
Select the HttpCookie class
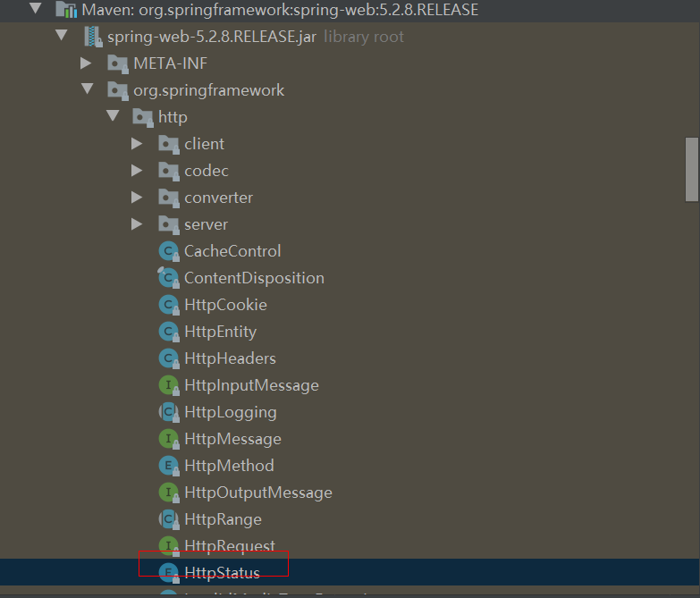(226, 305)
